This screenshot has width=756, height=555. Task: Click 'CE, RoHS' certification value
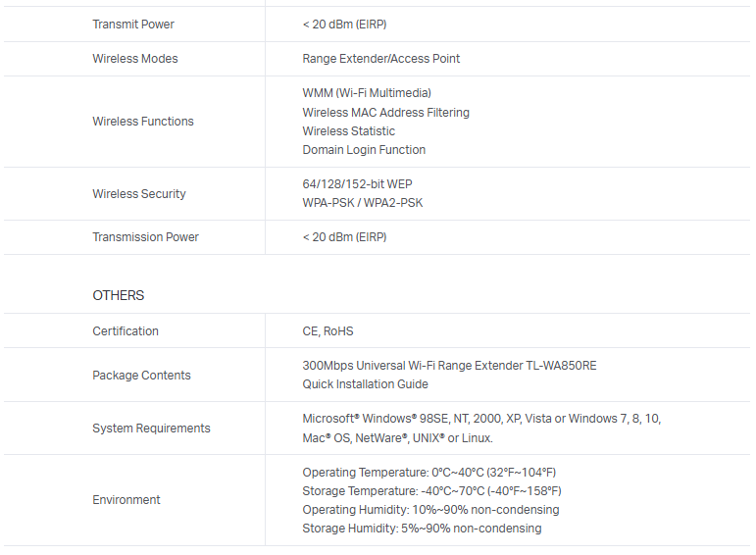pyautogui.click(x=328, y=331)
